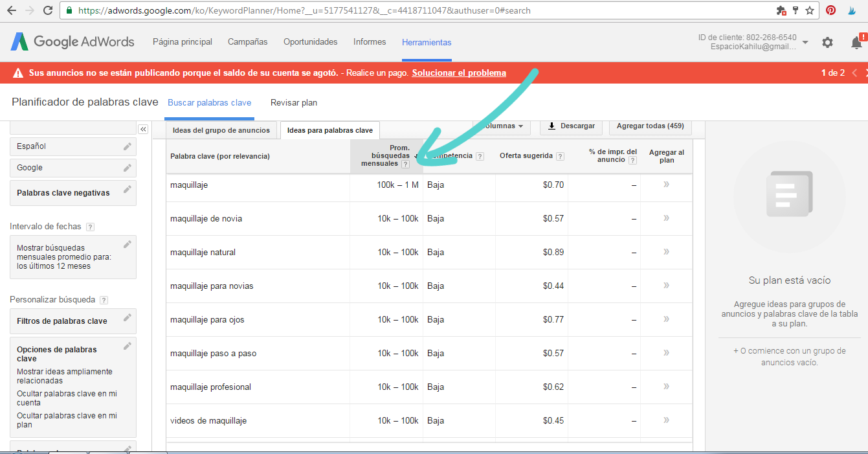
Task: Click 'O comience con un grupo de anuncios vacío'
Action: (789, 357)
